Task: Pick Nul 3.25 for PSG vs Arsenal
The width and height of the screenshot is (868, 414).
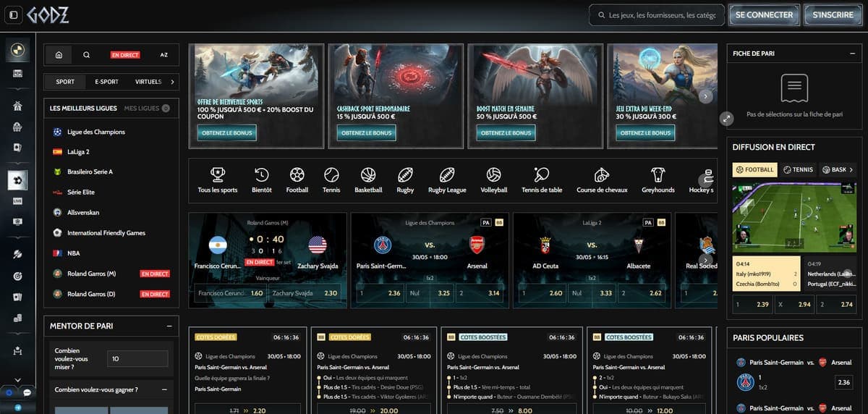Action: click(430, 293)
